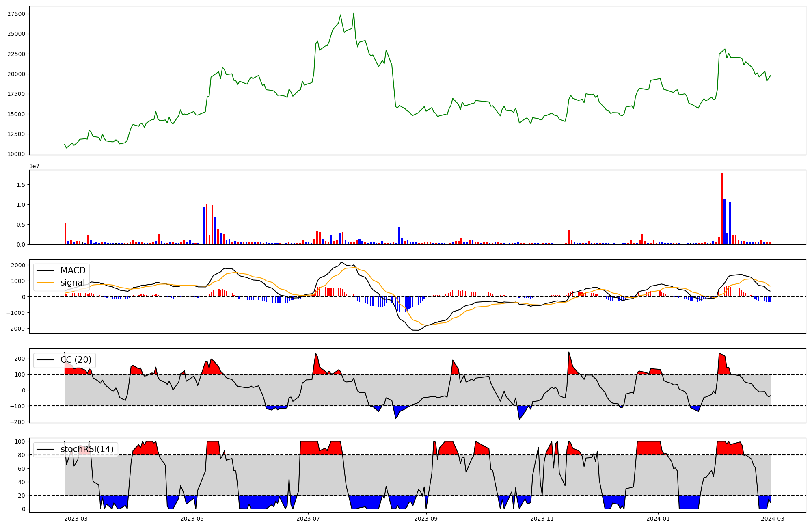812x528 pixels.
Task: Click the orange signal legend line swatch
Action: 45,283
